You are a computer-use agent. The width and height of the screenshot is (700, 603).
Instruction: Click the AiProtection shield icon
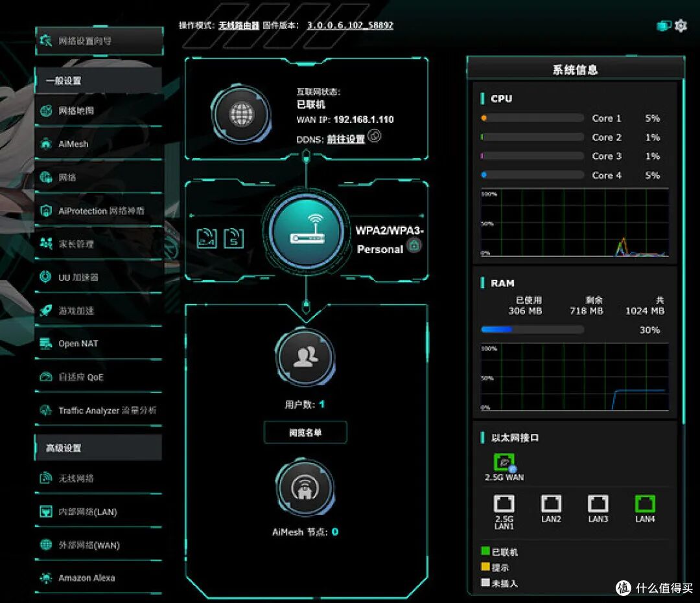coord(46,210)
